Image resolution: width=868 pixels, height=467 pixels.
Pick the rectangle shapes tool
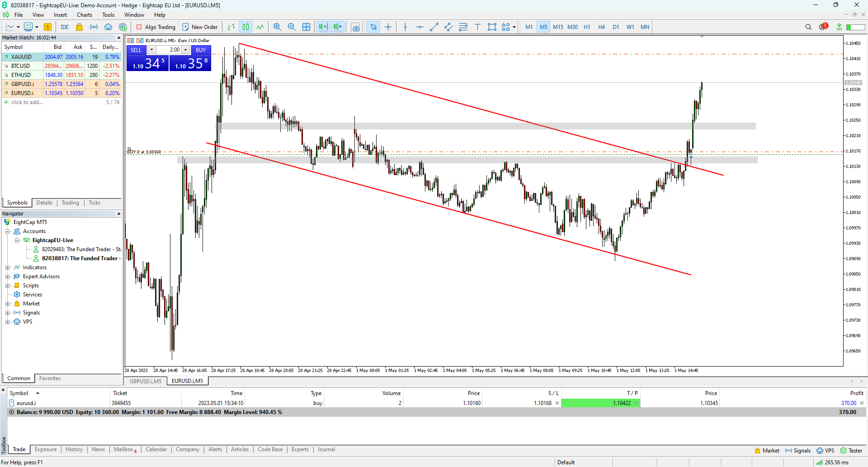point(492,27)
